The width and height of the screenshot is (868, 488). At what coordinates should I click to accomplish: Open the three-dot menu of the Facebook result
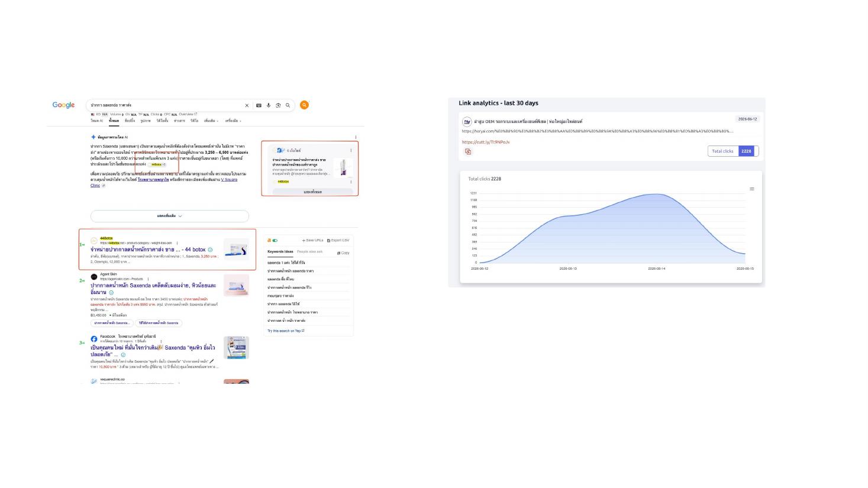pos(161,341)
